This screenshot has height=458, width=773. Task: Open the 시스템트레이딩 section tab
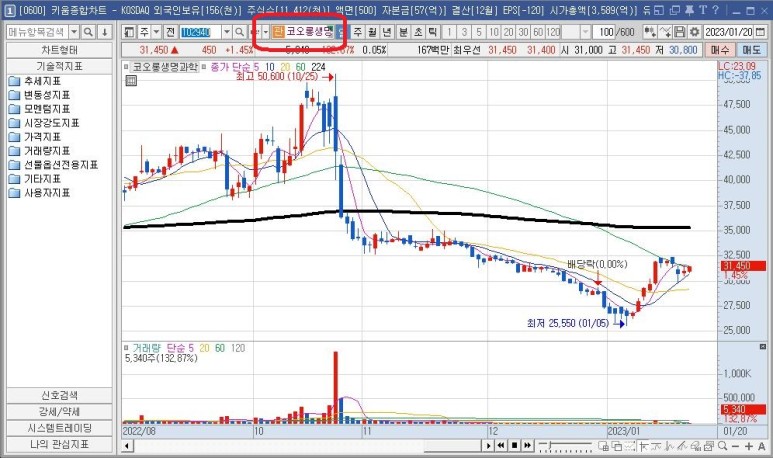[59, 427]
